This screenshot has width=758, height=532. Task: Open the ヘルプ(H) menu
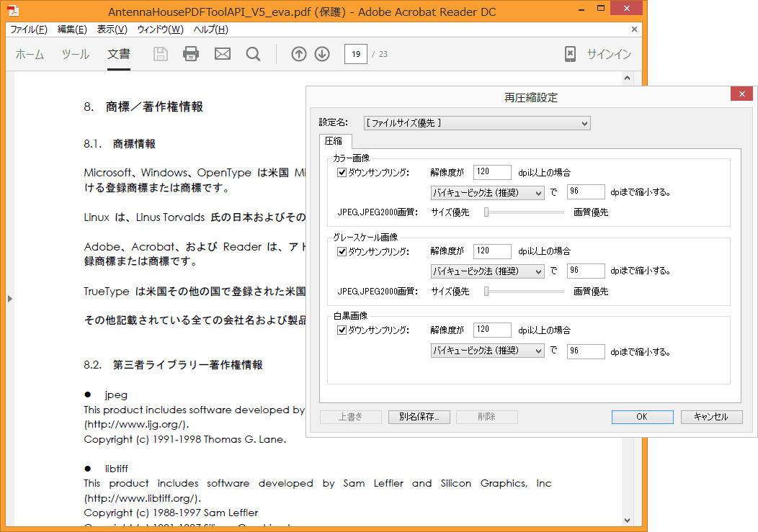(211, 30)
